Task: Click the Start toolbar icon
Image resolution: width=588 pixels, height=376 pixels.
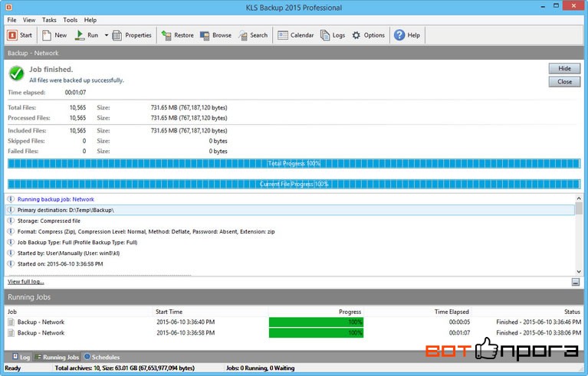Action: (12, 35)
